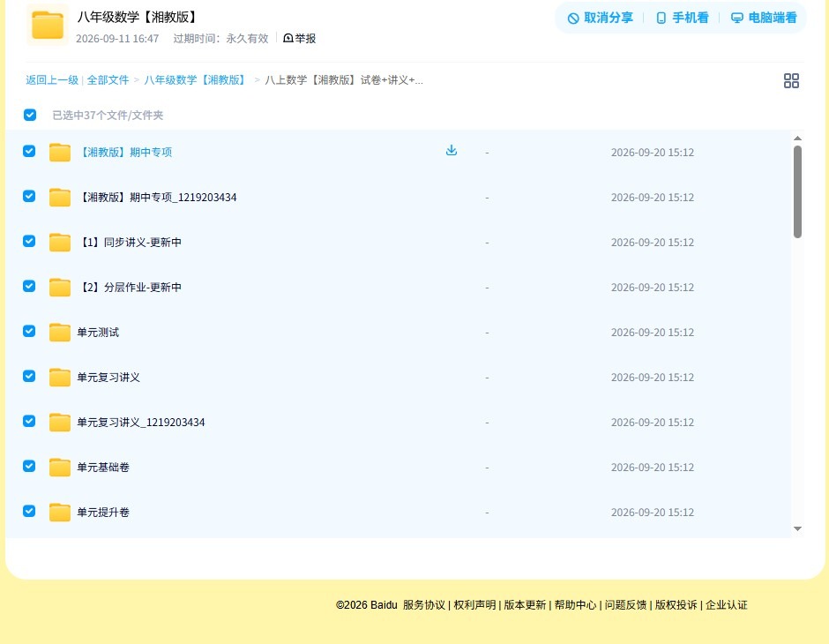The width and height of the screenshot is (829, 644).
Task: Uncheck the 【1】同步讲义-更新中 checkbox
Action: [29, 241]
